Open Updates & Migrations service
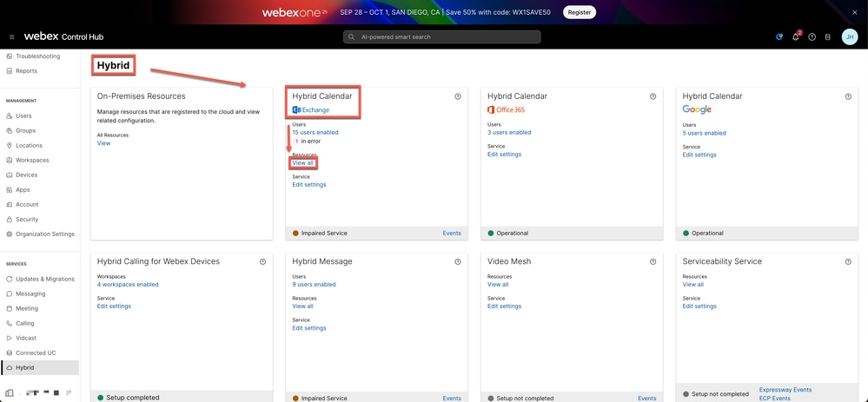This screenshot has width=868, height=402. tap(45, 280)
